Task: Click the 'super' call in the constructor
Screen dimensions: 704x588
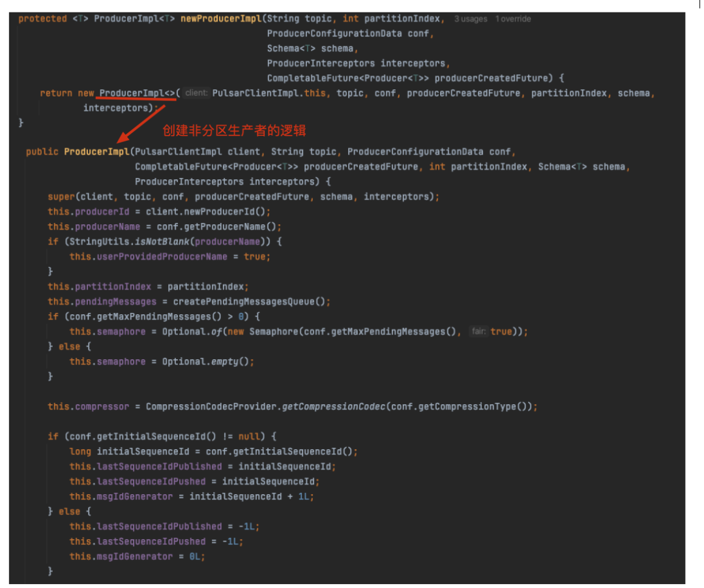Action: pos(61,197)
